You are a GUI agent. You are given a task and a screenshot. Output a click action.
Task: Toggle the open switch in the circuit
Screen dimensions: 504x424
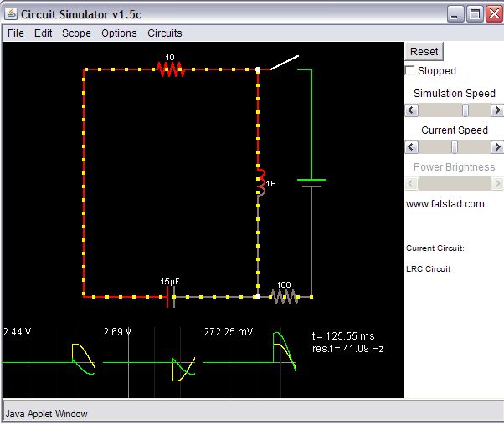point(285,62)
